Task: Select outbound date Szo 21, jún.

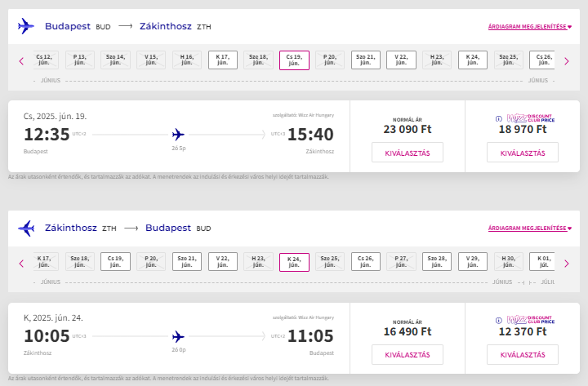Action: pos(366,60)
